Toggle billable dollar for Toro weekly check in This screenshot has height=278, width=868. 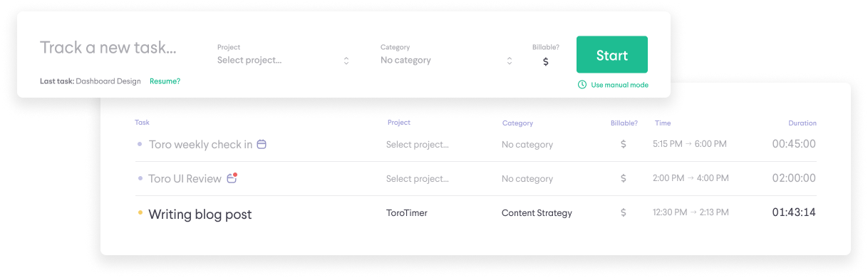tap(624, 144)
